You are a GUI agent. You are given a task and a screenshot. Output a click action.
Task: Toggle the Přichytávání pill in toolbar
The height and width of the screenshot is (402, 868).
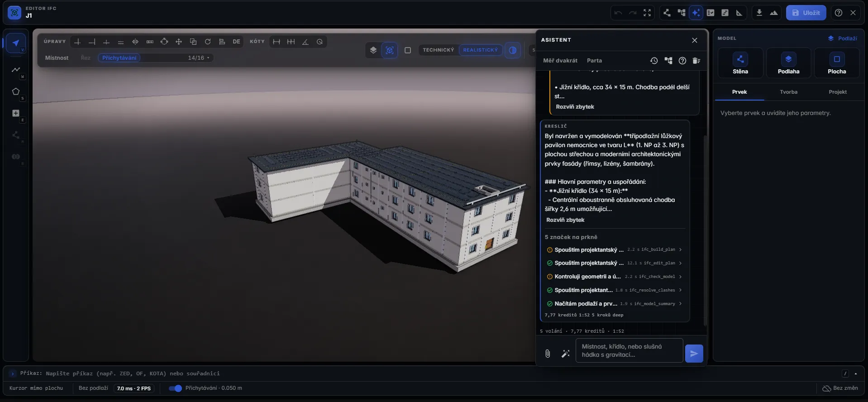[x=119, y=58]
